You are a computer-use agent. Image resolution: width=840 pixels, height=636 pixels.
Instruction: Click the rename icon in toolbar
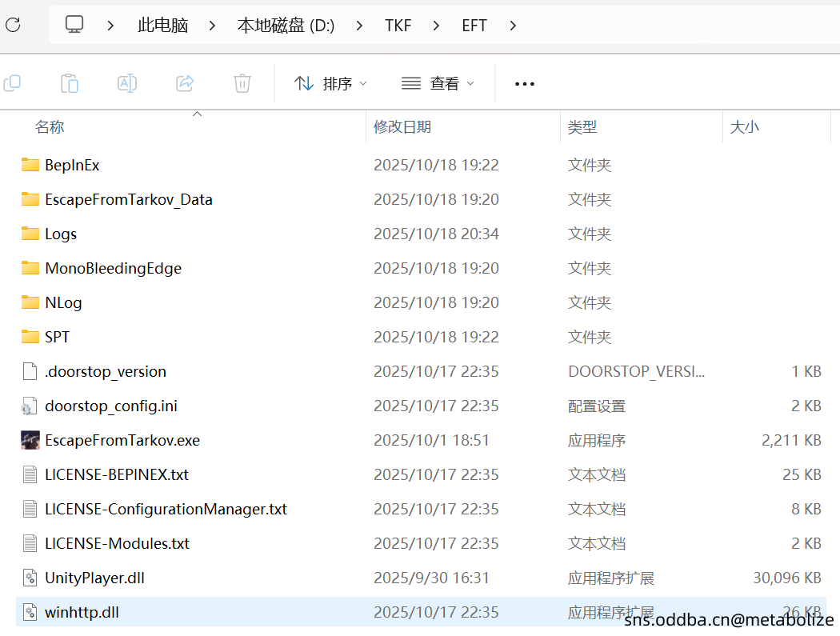pos(127,83)
